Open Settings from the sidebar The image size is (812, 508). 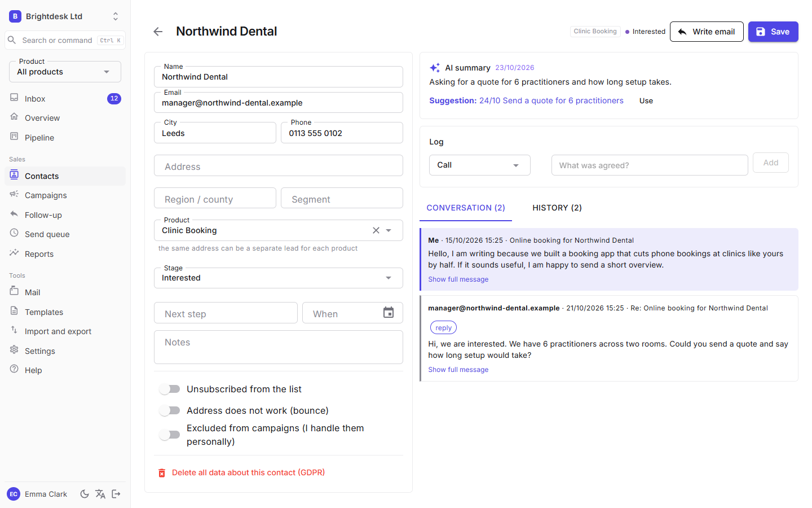click(x=65, y=351)
